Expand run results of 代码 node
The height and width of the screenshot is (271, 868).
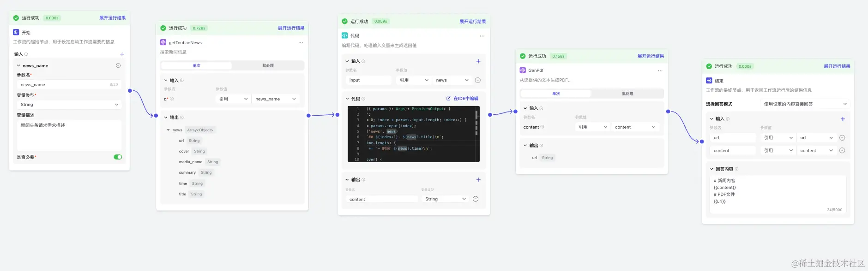point(472,22)
